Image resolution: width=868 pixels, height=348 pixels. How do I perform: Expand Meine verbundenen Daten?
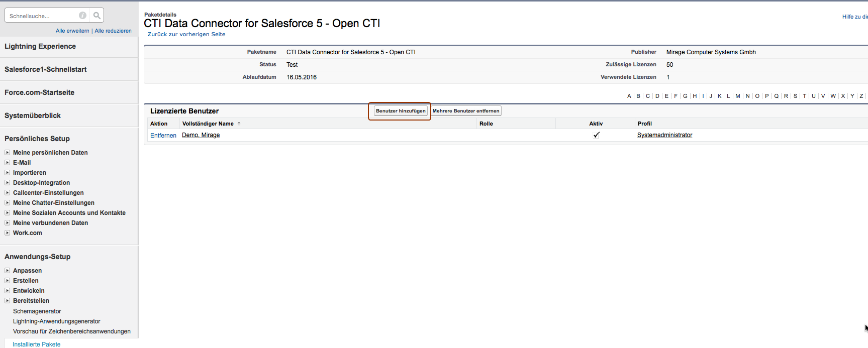tap(7, 222)
